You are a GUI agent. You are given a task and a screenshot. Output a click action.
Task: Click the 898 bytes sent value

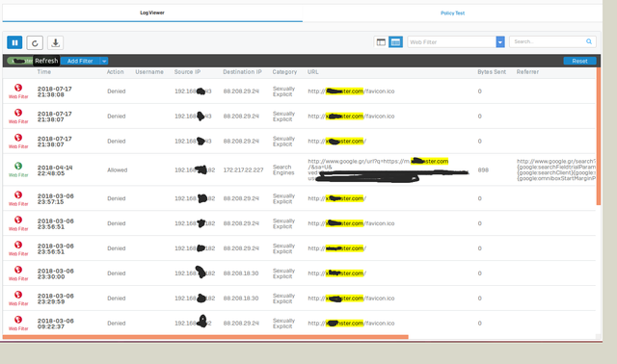(x=483, y=169)
